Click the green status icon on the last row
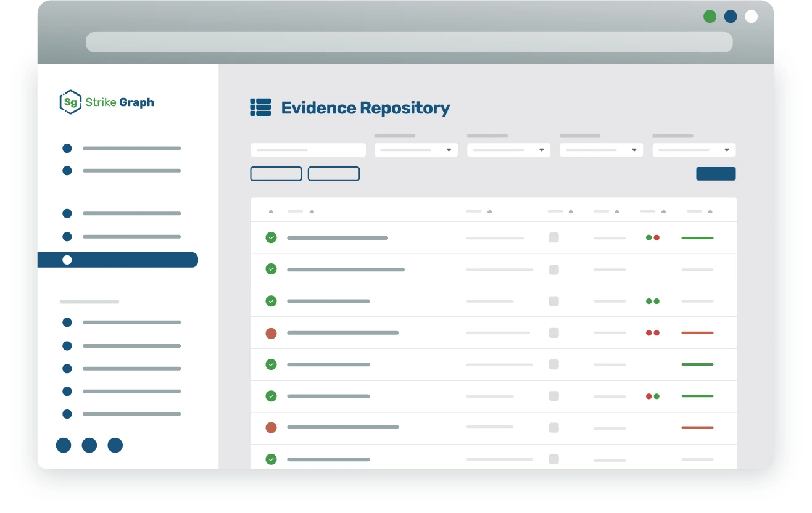The width and height of the screenshot is (812, 513). coord(270,459)
